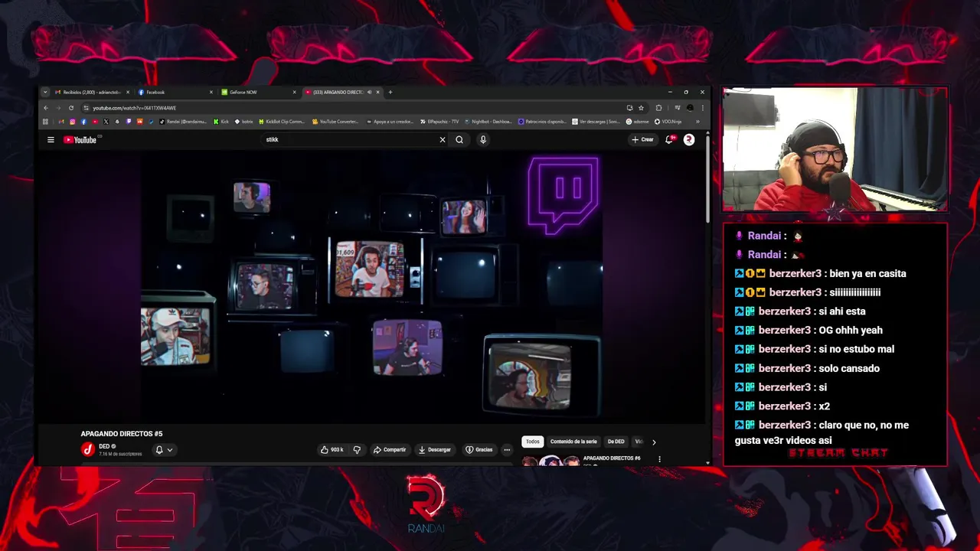The height and width of the screenshot is (551, 980).
Task: Go back in browser history
Action: [x=45, y=108]
